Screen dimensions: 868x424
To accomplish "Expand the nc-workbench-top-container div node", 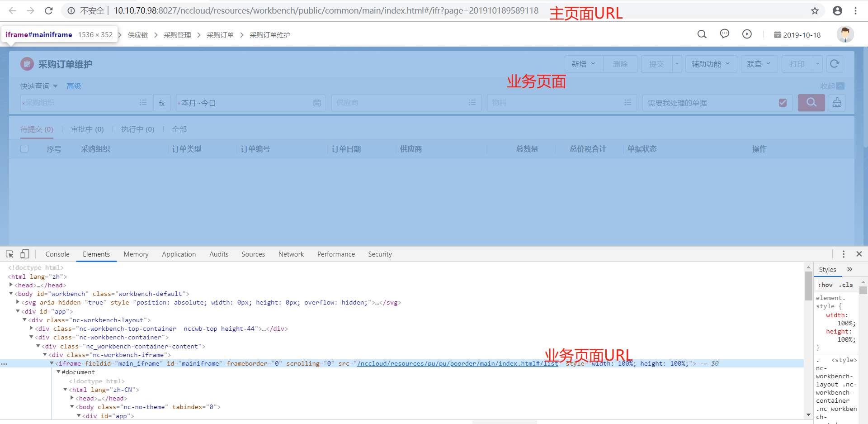I will 31,329.
